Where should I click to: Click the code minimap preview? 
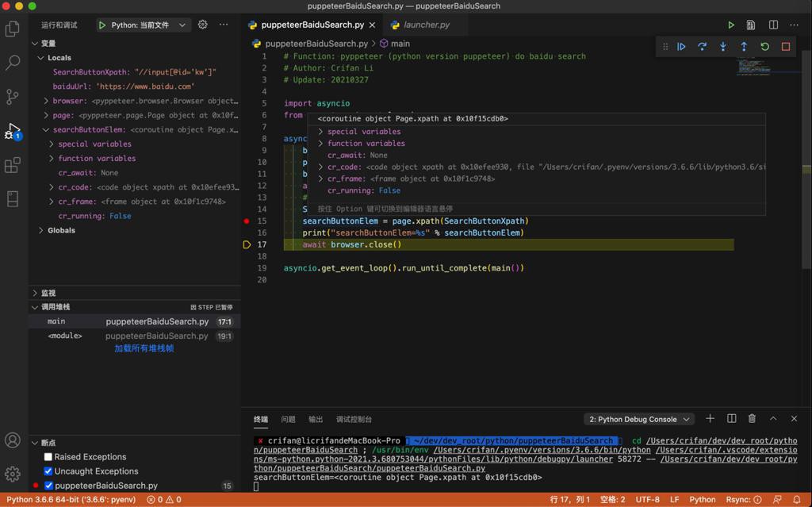pyautogui.click(x=753, y=67)
